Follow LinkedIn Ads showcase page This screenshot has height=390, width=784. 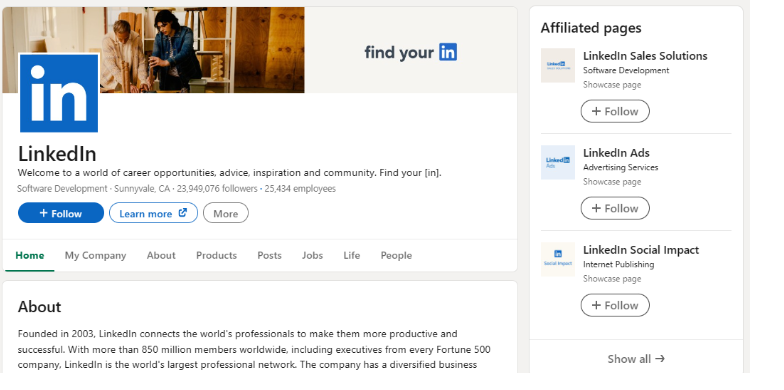click(615, 208)
